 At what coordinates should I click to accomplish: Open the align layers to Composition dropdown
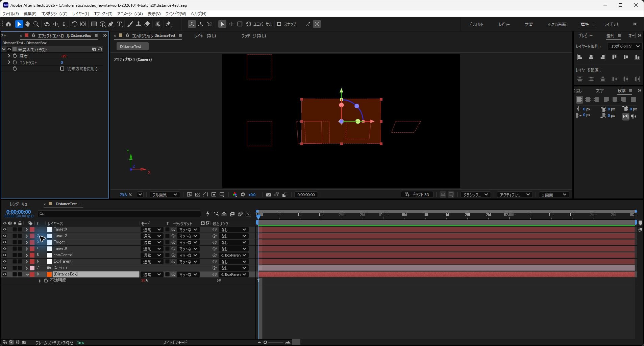(x=624, y=46)
